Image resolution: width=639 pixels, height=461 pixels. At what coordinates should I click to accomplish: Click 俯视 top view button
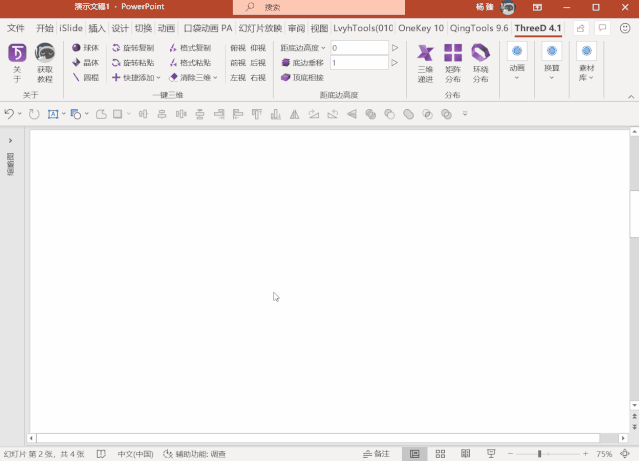coord(238,48)
